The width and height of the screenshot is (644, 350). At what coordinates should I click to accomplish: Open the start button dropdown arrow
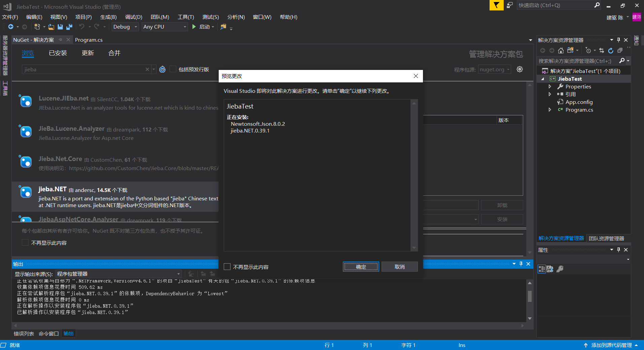213,27
